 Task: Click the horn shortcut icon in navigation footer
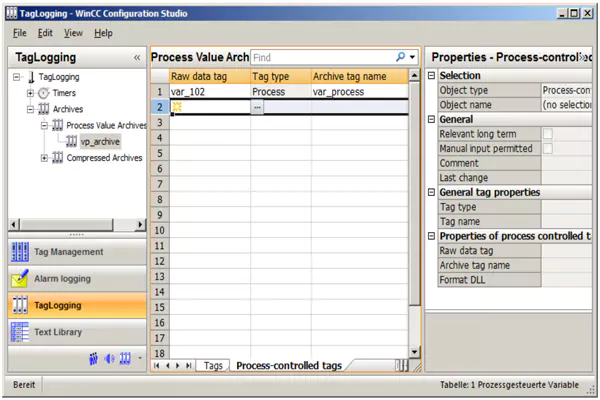coord(109,359)
